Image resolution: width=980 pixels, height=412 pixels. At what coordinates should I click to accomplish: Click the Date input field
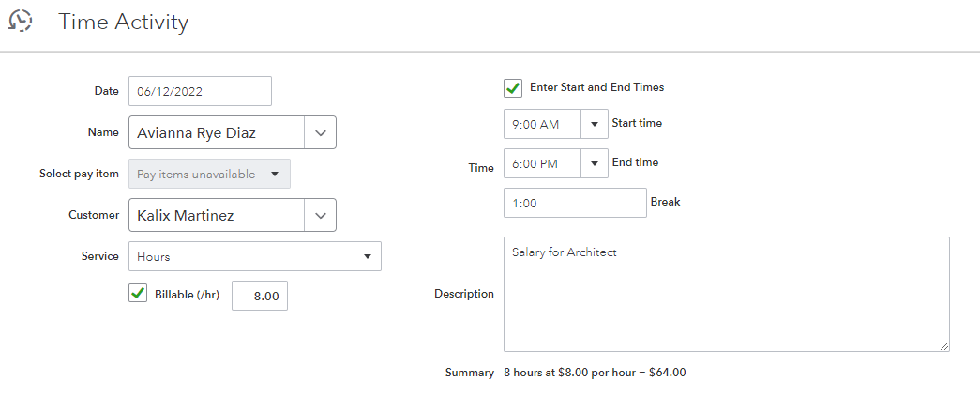click(x=200, y=91)
